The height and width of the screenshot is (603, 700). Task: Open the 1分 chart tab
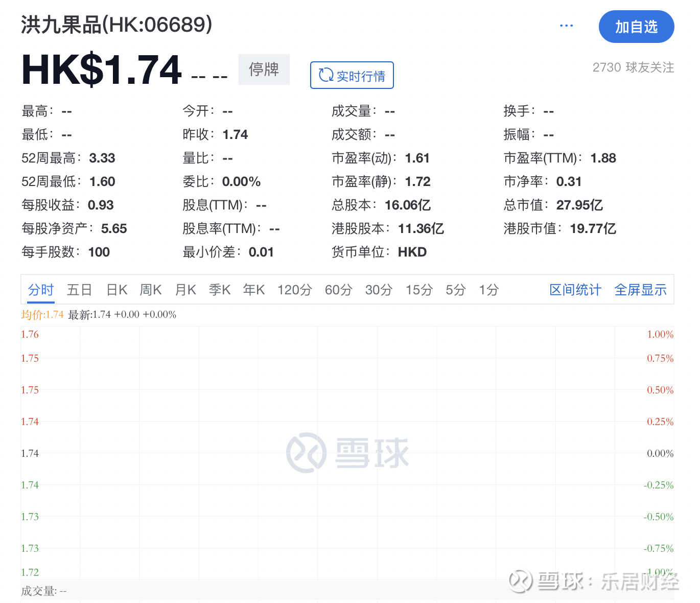(x=488, y=290)
